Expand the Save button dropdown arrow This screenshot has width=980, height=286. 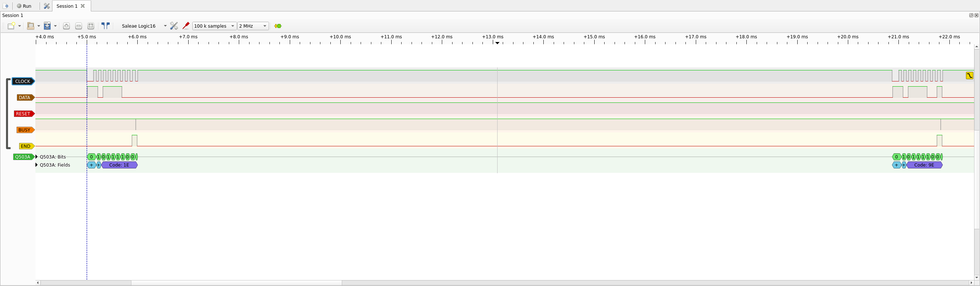pos(55,26)
